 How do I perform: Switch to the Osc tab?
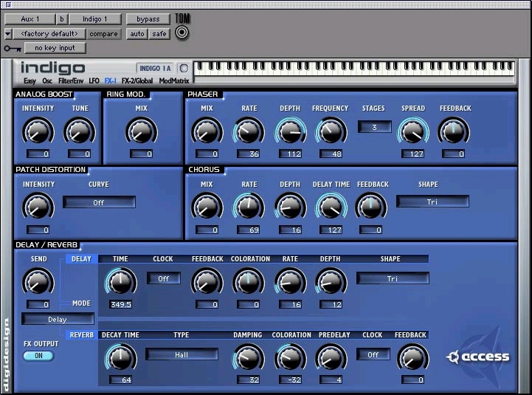[47, 80]
